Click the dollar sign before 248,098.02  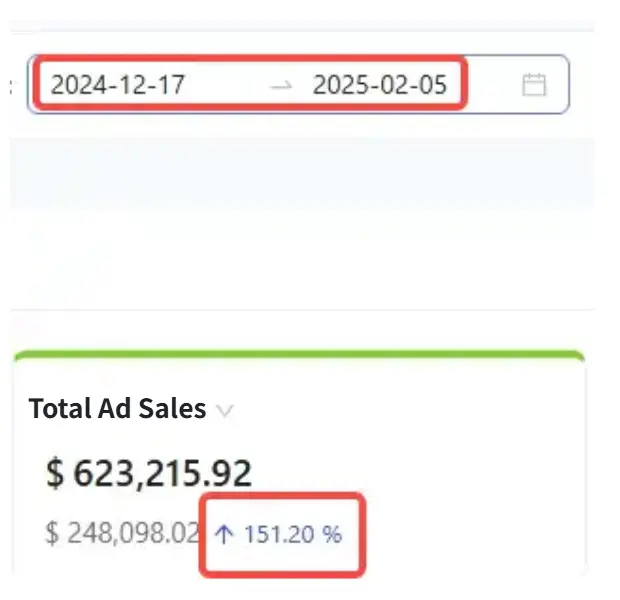tap(52, 534)
